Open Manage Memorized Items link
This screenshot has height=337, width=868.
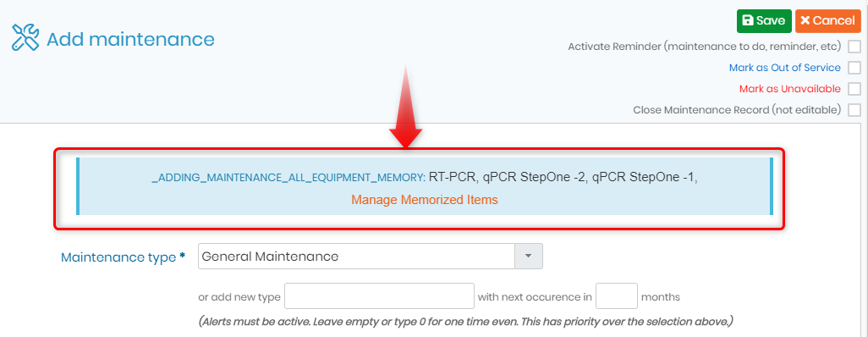(425, 200)
